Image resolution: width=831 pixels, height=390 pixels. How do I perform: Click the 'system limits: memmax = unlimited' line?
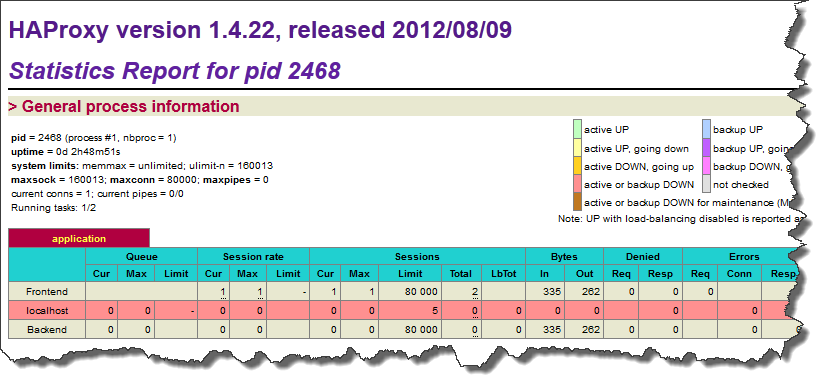(x=142, y=166)
